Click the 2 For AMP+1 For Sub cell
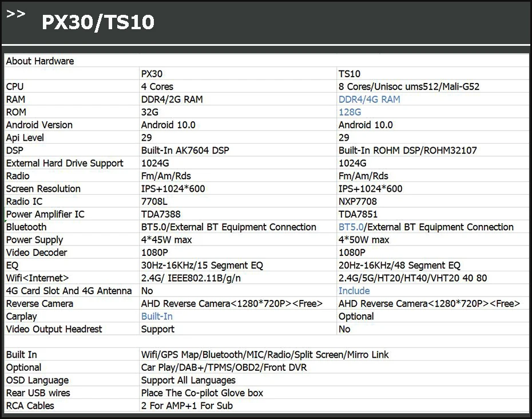532x419 pixels. pyautogui.click(x=187, y=406)
